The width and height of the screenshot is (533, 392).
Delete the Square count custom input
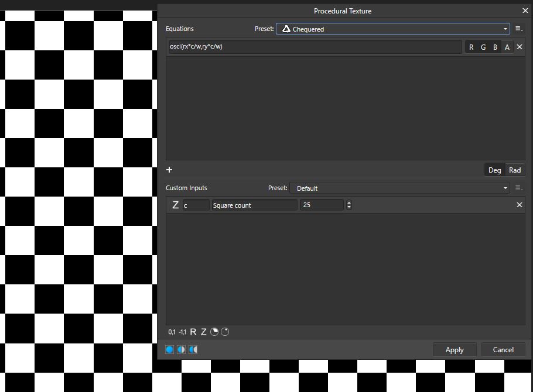[x=520, y=205]
